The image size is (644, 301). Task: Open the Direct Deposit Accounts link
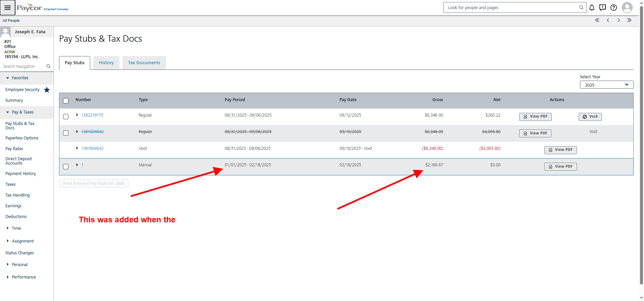[x=18, y=161]
